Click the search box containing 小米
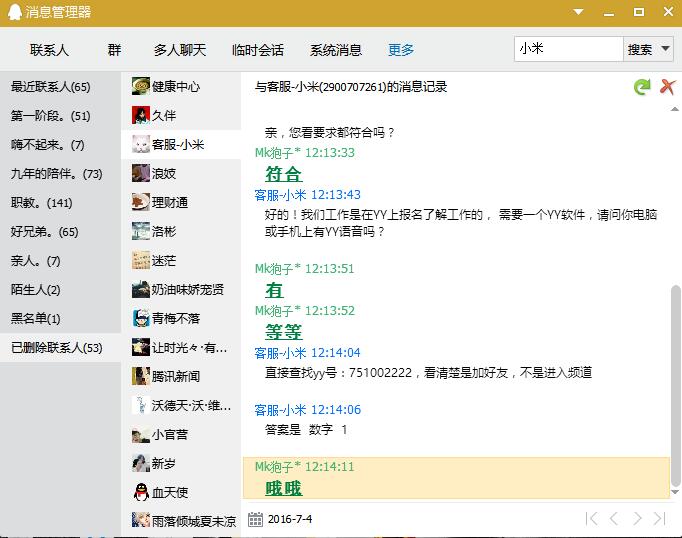Viewport: 682px width, 538px height. click(x=568, y=49)
